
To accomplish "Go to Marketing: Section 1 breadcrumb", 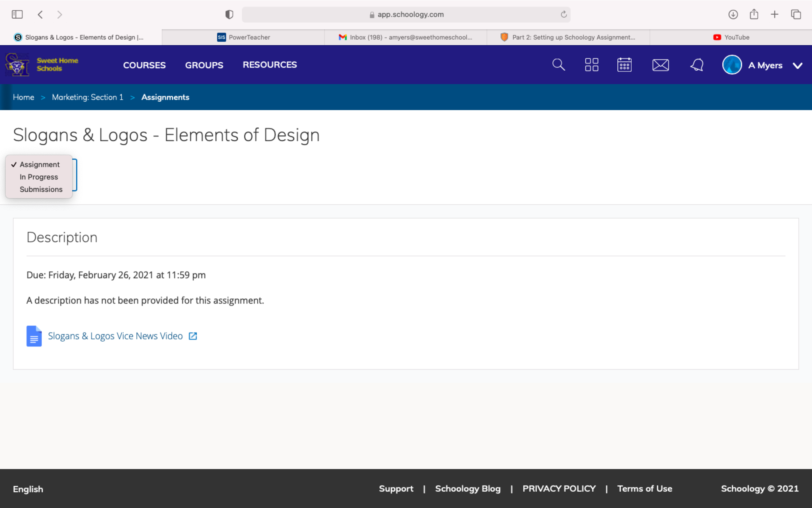I will click(87, 97).
